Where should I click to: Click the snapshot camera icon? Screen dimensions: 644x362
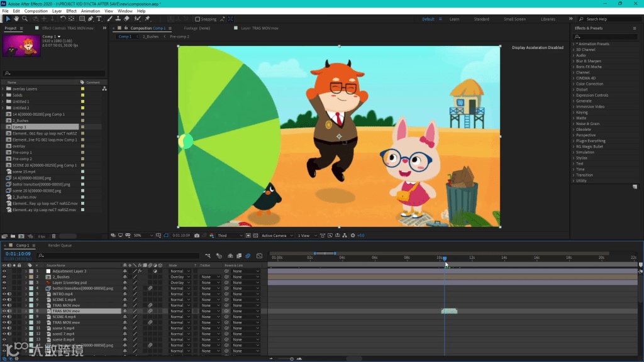(x=197, y=236)
